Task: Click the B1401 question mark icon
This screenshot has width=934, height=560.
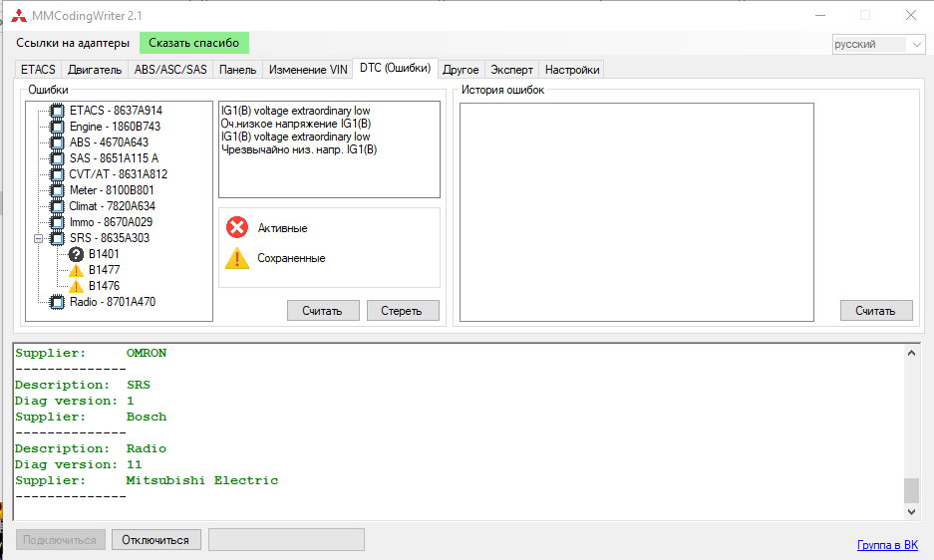Action: (x=76, y=254)
